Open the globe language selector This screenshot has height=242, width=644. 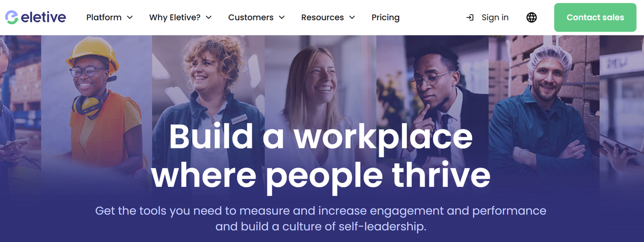pos(531,18)
